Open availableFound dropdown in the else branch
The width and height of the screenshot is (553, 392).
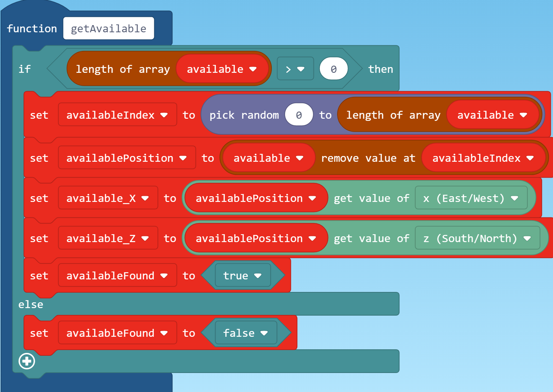(164, 333)
